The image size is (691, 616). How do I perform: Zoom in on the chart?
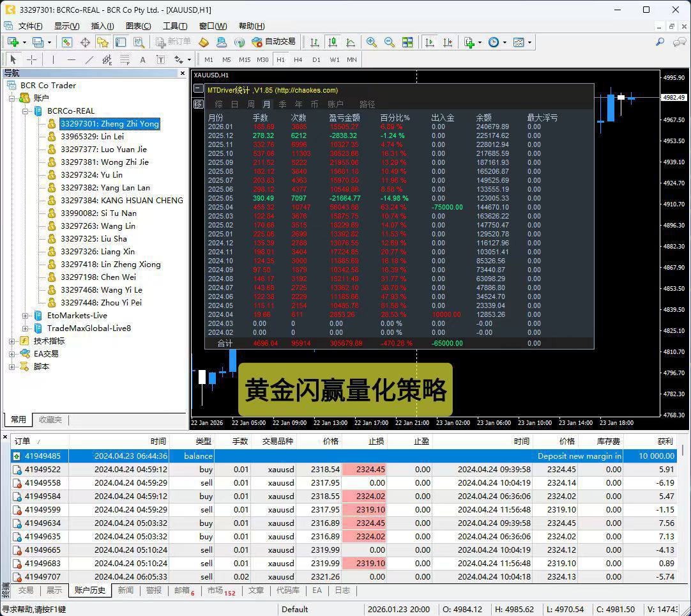point(372,42)
